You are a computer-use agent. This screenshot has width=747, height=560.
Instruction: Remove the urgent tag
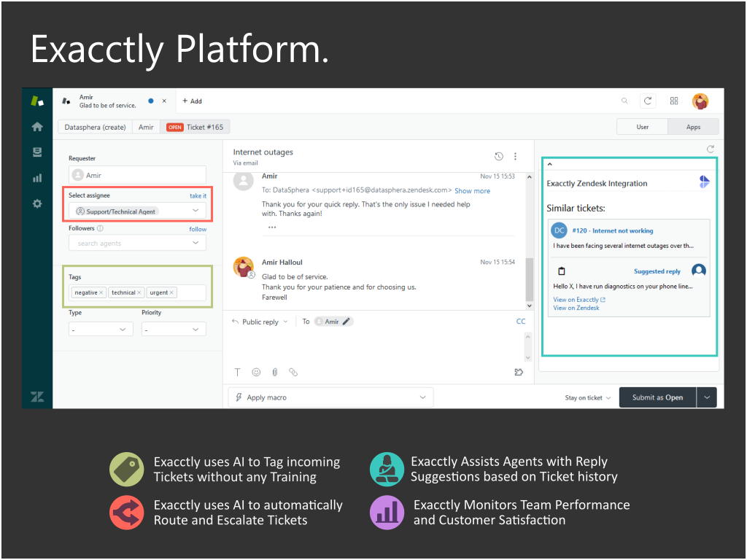[x=172, y=292]
